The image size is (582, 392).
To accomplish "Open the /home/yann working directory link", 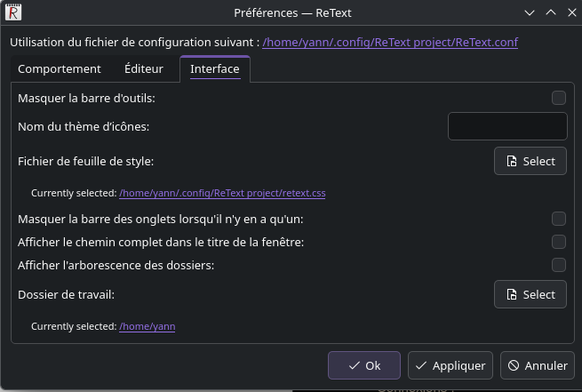I will click(147, 326).
